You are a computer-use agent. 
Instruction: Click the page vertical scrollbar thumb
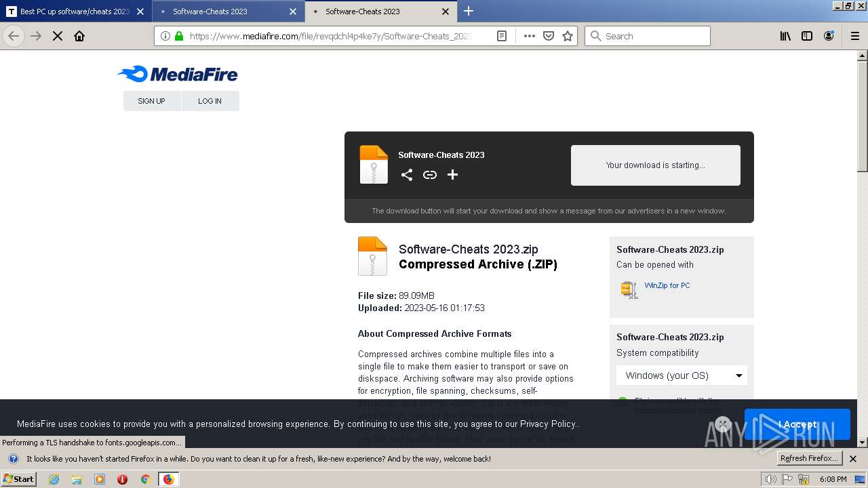tap(862, 117)
